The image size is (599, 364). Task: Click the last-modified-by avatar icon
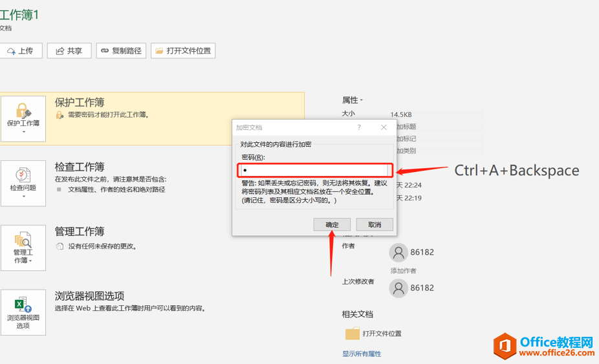398,288
